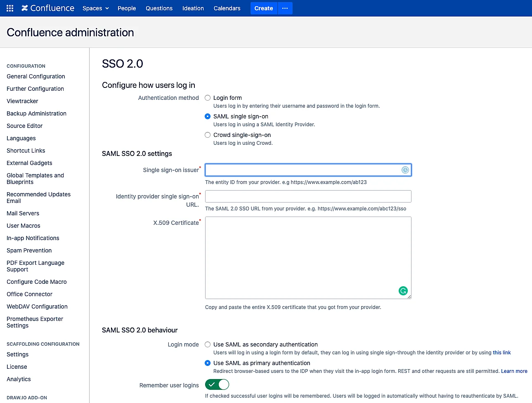Open Scaffolding License page
Viewport: 532px width, 403px height.
click(17, 367)
